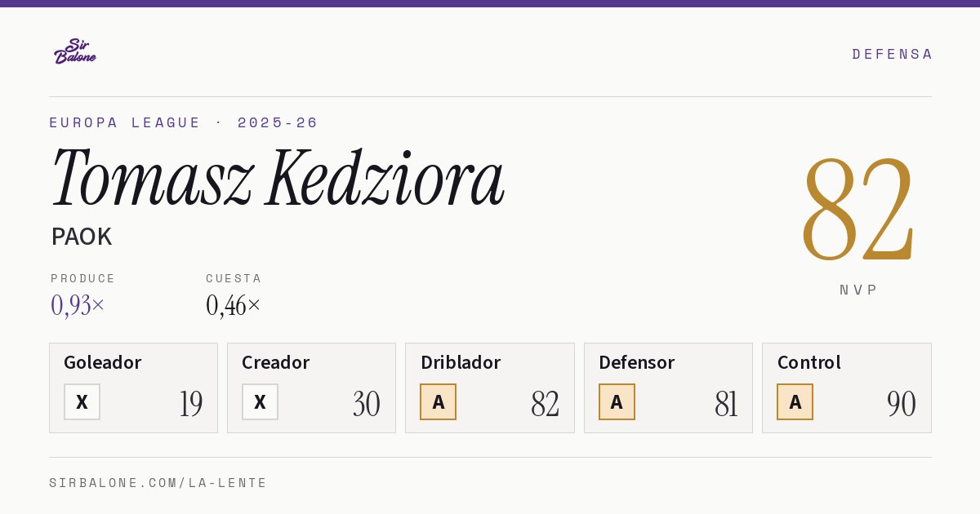Click the NVP label under the rating
Screen dimensions: 980x514
tap(858, 290)
